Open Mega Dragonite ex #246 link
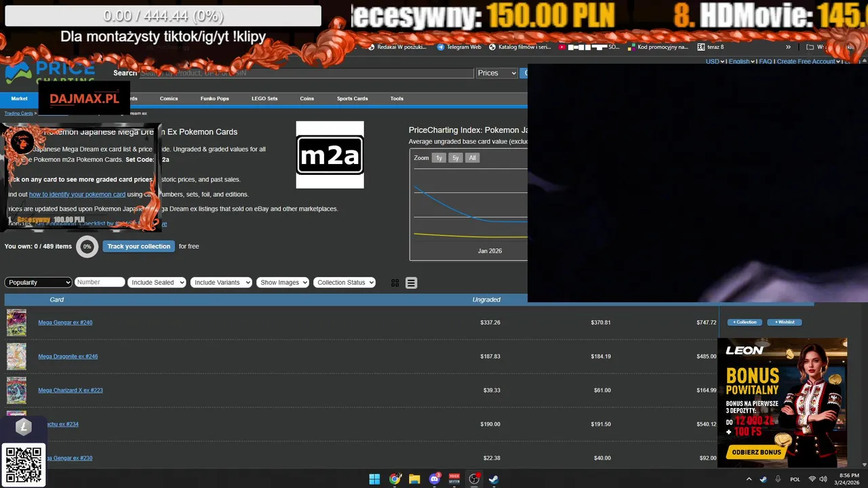The height and width of the screenshot is (488, 868). [68, 357]
